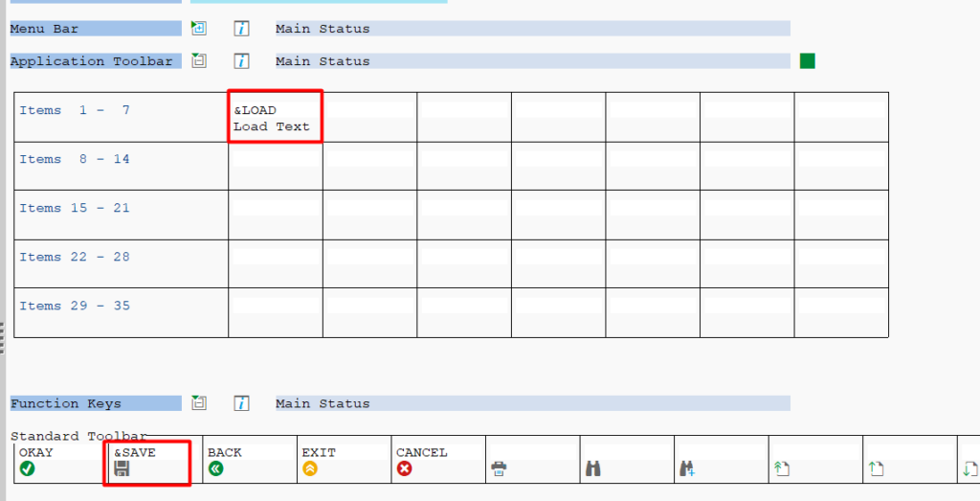
Task: Click the Menu Bar Main Status field
Action: [x=531, y=29]
